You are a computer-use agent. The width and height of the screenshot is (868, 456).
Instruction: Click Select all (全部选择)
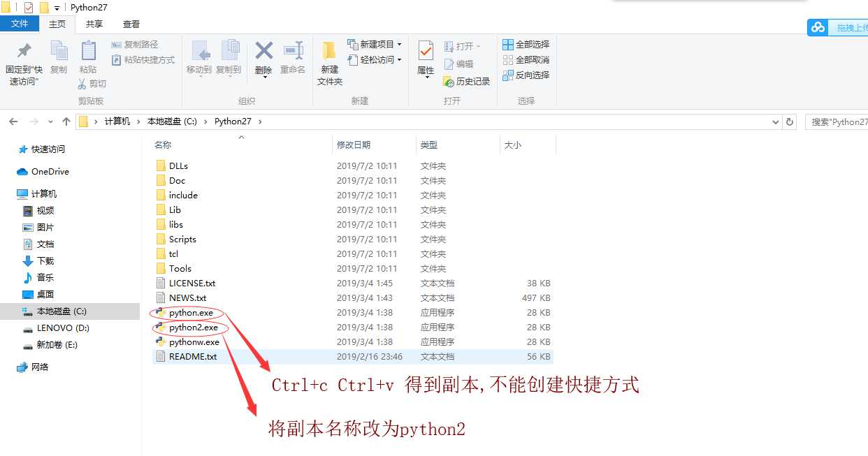click(x=526, y=45)
